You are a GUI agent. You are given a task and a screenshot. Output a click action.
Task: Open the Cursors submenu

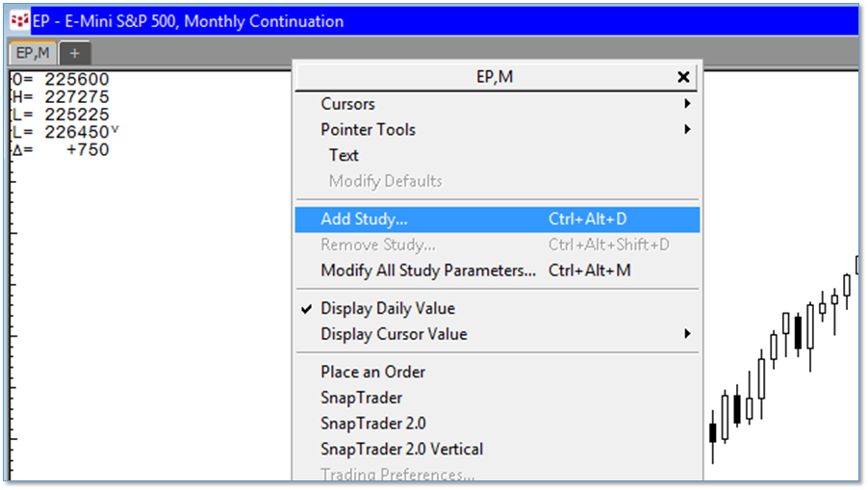(498, 104)
